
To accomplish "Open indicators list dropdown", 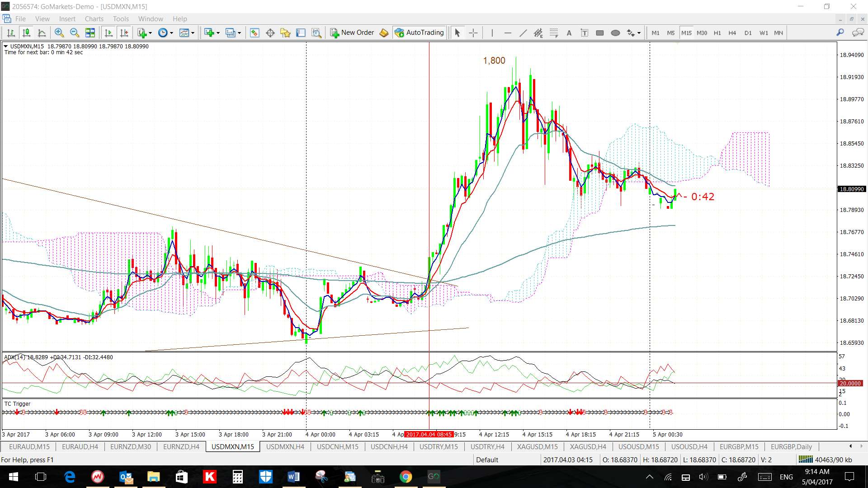I will (145, 33).
